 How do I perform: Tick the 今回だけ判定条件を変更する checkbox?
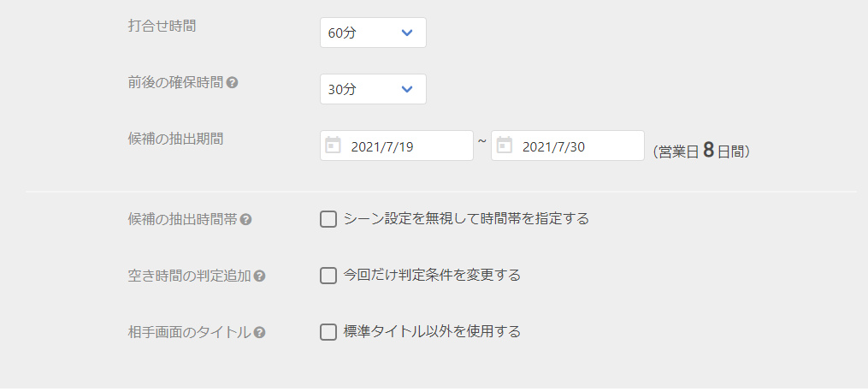(328, 276)
